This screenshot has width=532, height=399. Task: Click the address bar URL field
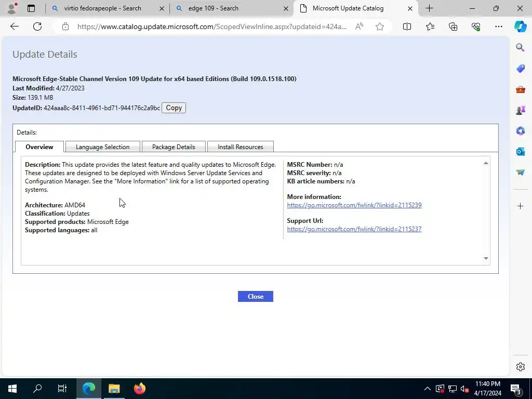[x=212, y=26]
